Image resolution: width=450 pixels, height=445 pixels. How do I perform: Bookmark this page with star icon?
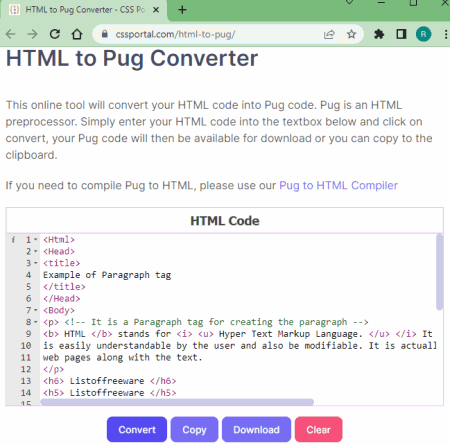pyautogui.click(x=351, y=34)
